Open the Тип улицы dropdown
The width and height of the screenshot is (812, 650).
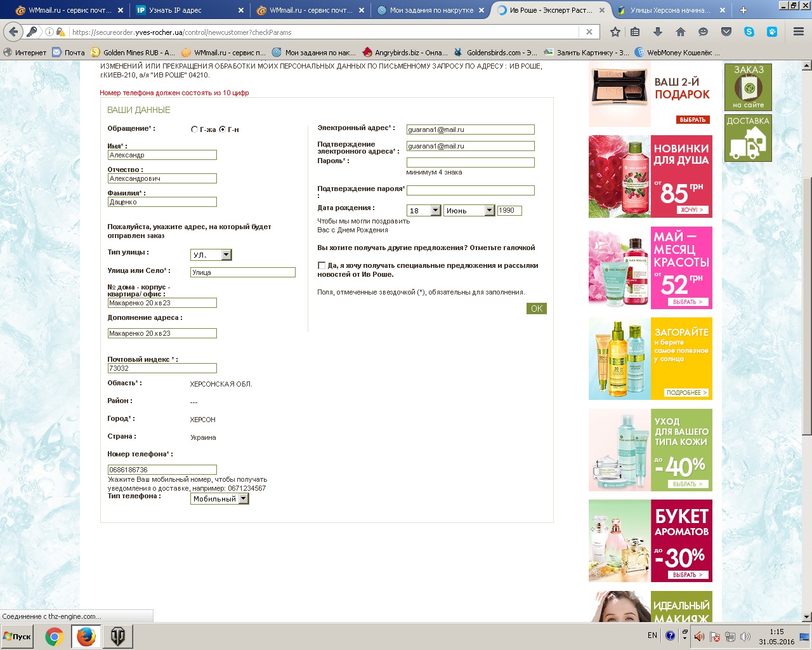(211, 255)
